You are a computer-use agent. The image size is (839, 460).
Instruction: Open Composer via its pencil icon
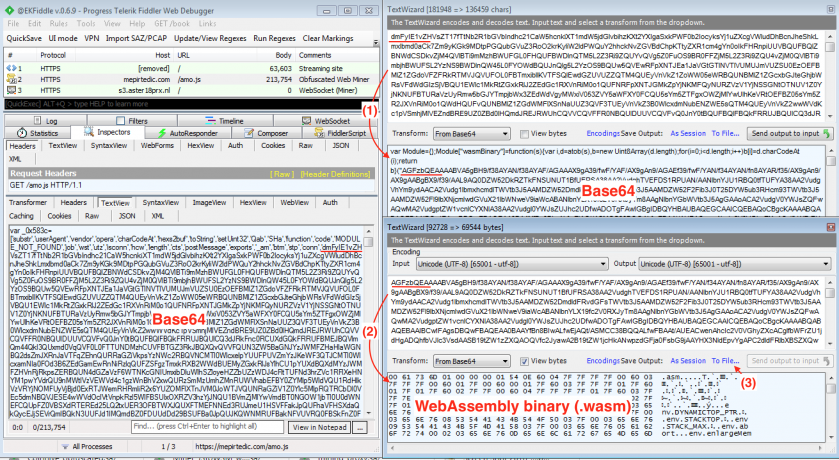(x=249, y=133)
